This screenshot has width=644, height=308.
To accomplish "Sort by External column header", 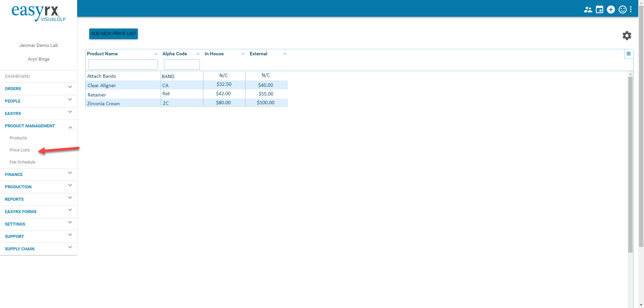I will (x=259, y=54).
